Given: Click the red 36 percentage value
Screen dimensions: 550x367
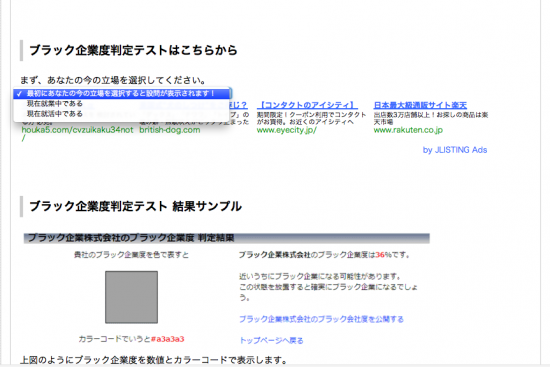Looking at the screenshot, I should [x=380, y=255].
